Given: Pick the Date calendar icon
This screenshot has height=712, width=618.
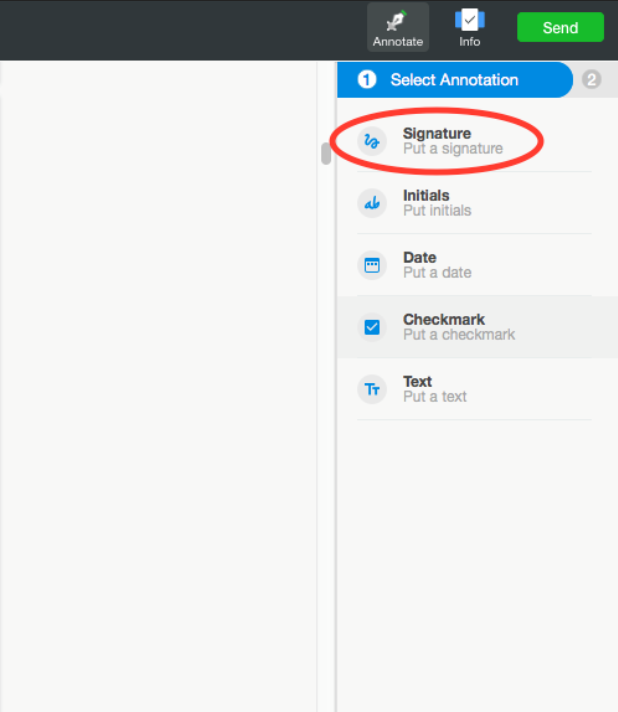Looking at the screenshot, I should pyautogui.click(x=372, y=265).
